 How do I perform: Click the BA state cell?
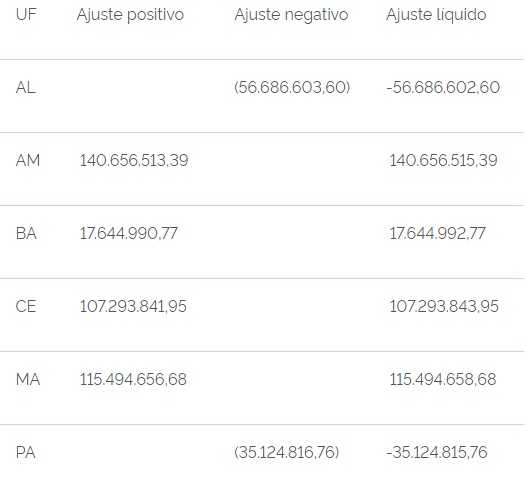coord(26,233)
